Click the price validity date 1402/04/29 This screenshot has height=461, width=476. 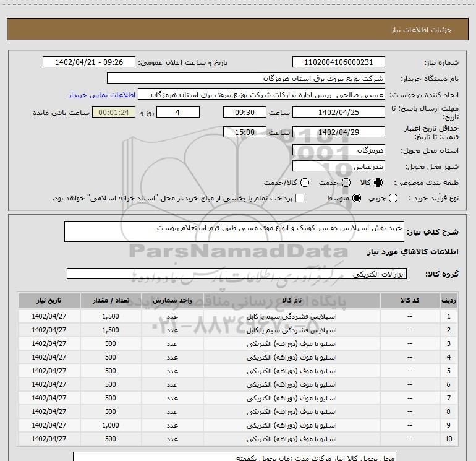coord(339,132)
